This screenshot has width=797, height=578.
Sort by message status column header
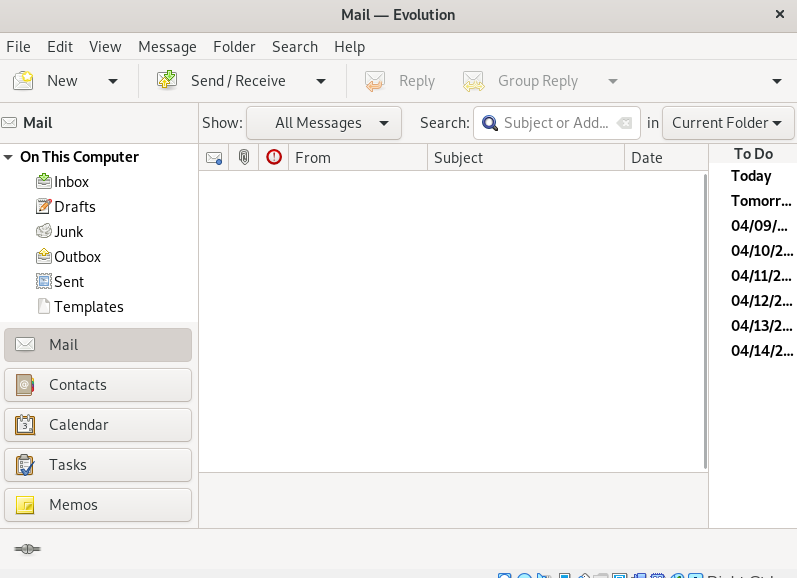(213, 157)
